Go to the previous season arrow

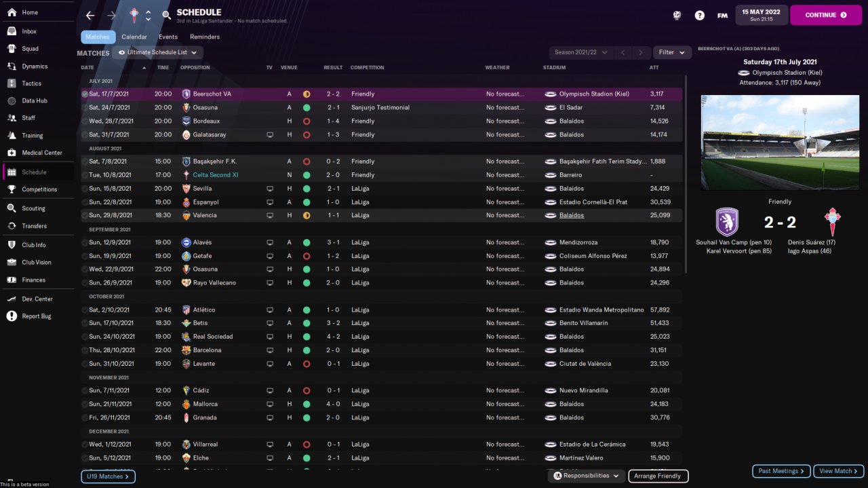coord(623,52)
